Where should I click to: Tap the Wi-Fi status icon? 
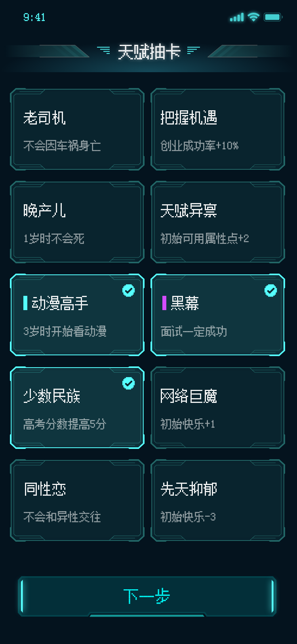pos(253,17)
